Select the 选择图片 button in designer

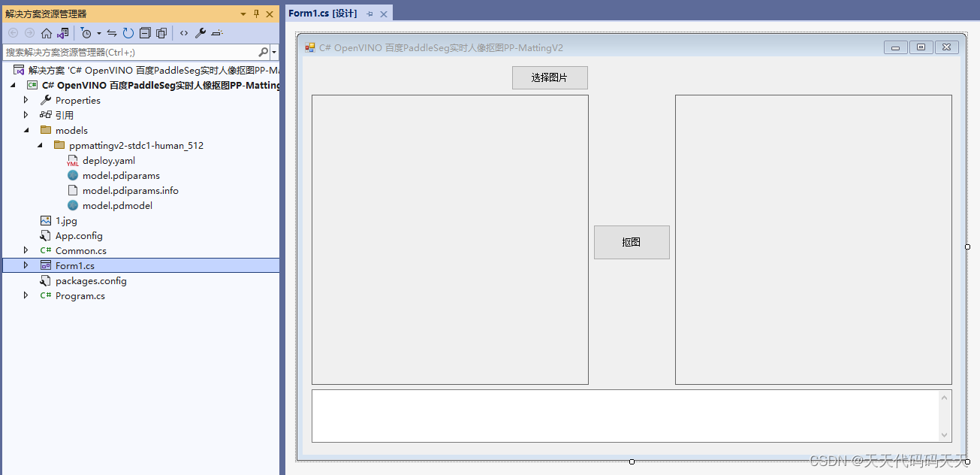(550, 77)
